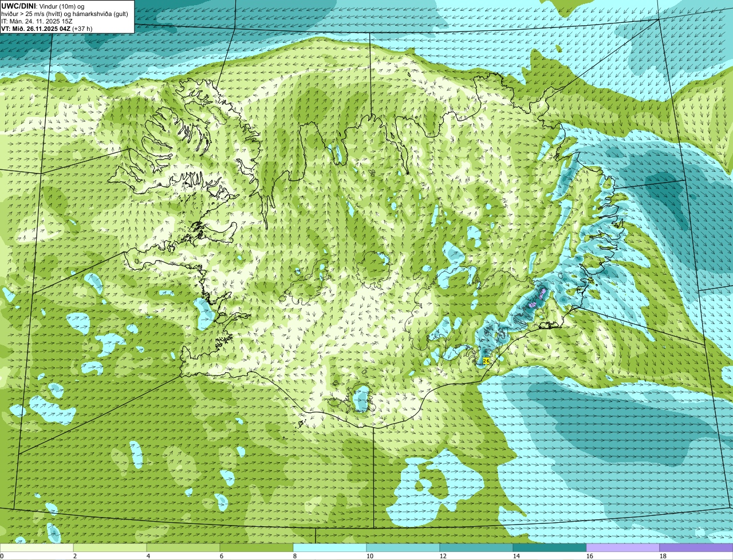Select the 0–2 m/s palest legend swatch
Viewport: 733px width, 560px height.
[x=37, y=548]
